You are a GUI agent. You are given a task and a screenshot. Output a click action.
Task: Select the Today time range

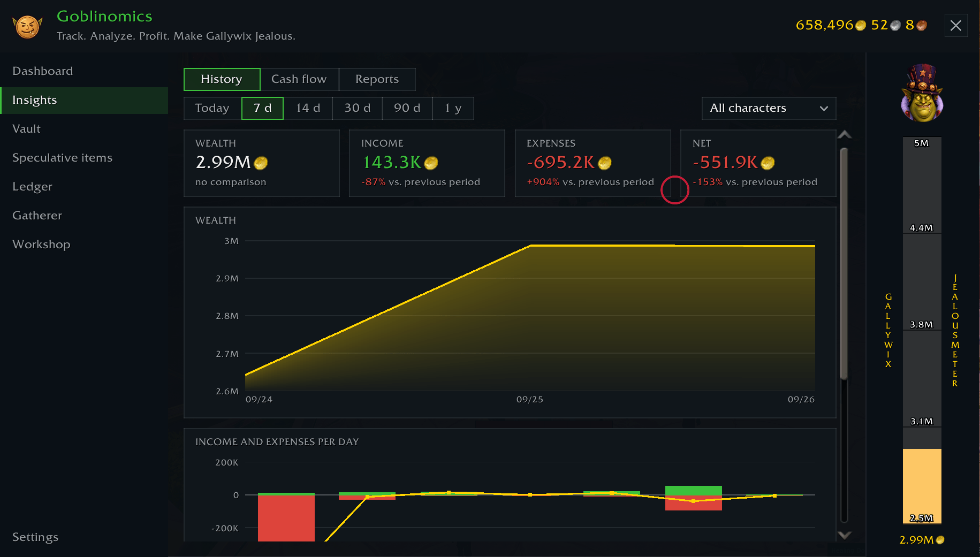pos(212,108)
